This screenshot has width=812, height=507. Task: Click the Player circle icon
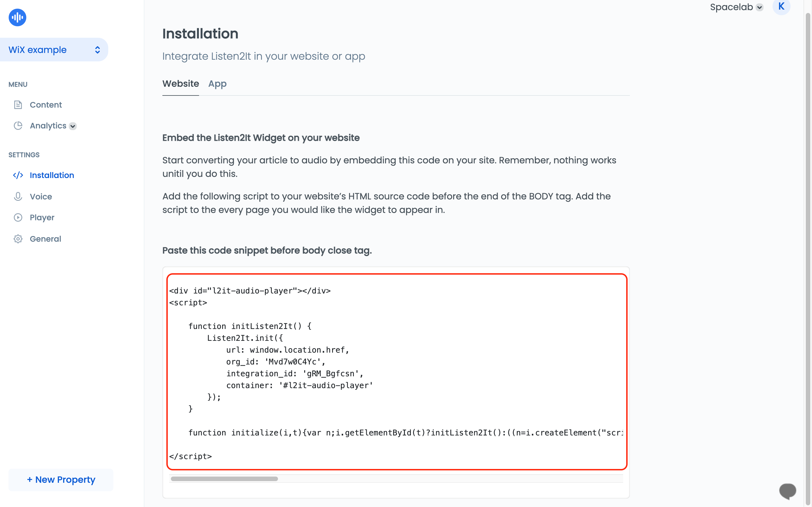point(18,217)
